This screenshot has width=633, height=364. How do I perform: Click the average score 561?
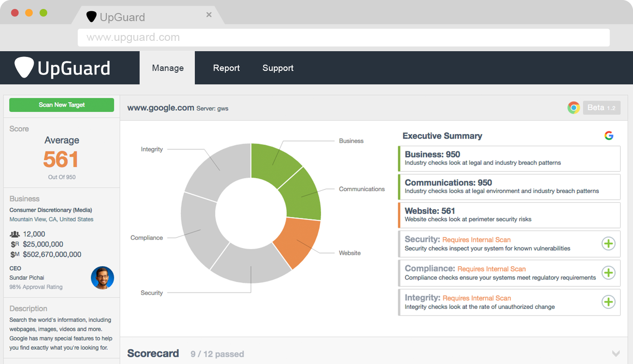[x=61, y=159]
